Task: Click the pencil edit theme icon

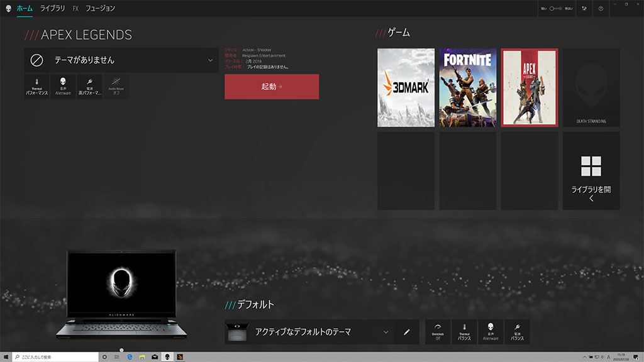Action: click(x=407, y=332)
